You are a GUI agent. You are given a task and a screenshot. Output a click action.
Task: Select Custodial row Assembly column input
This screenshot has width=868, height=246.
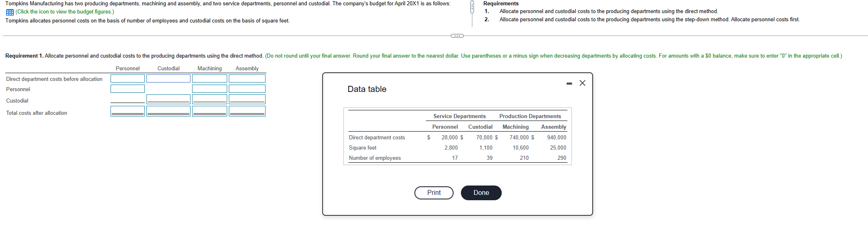tap(247, 99)
